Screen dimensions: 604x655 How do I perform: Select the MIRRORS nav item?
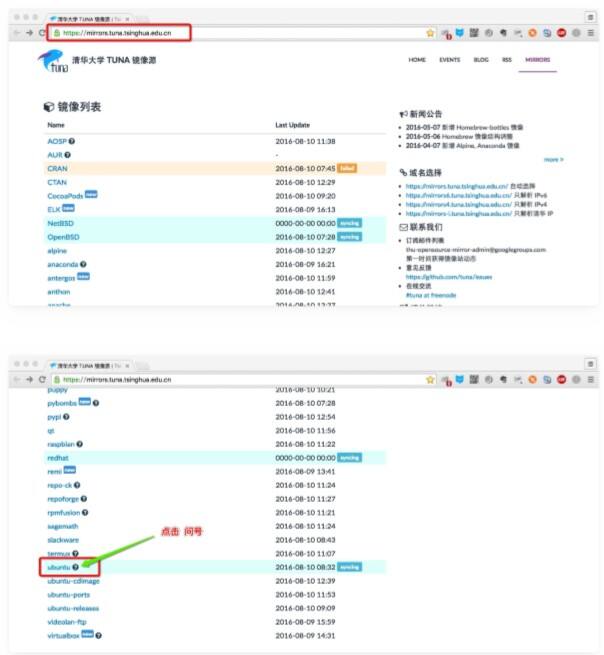(538, 60)
